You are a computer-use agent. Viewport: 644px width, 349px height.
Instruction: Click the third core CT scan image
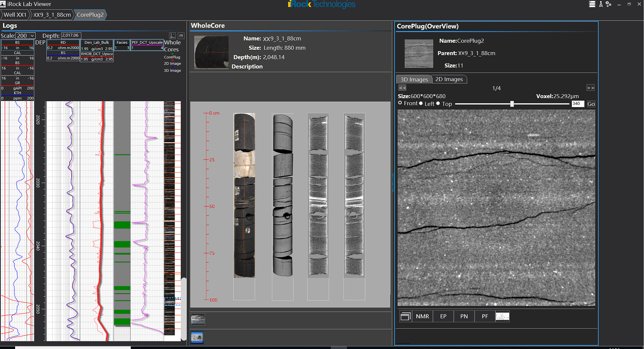[x=318, y=195]
